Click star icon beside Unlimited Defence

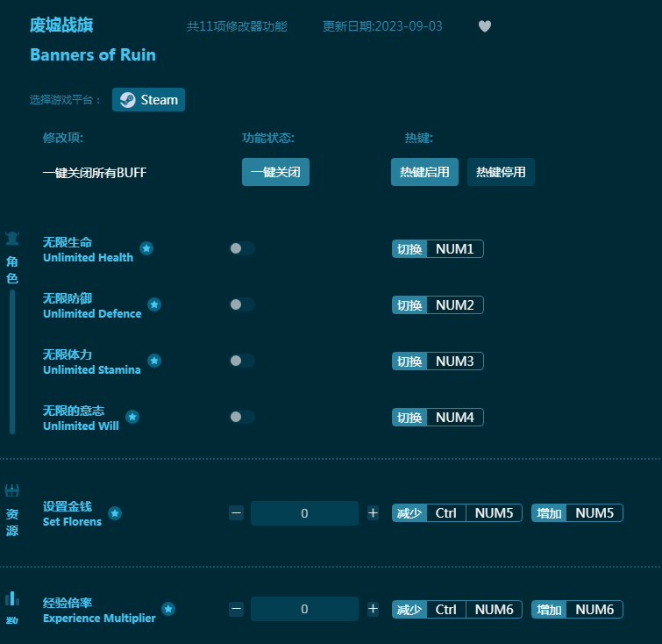(x=154, y=304)
